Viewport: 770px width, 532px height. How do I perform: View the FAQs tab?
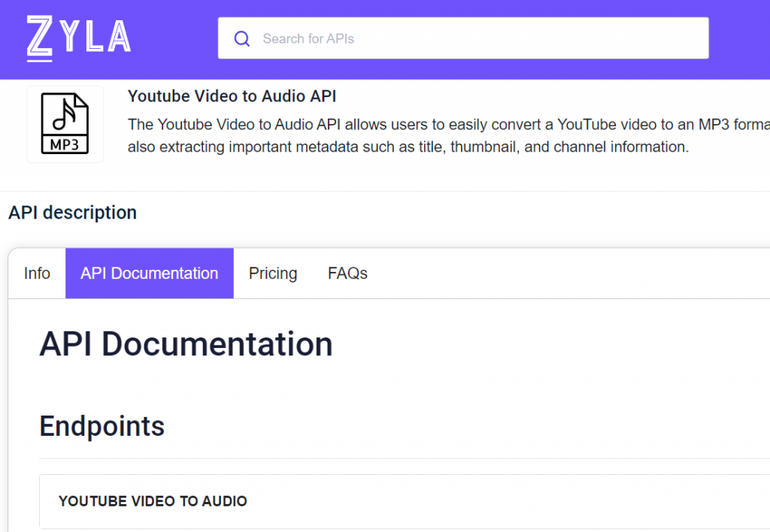pyautogui.click(x=347, y=274)
